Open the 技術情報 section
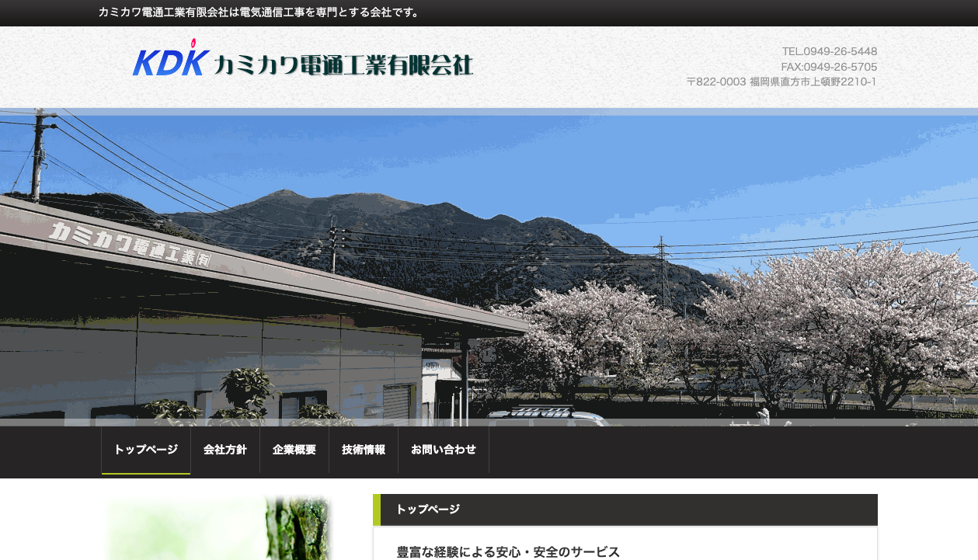978x560 pixels. pyautogui.click(x=363, y=450)
